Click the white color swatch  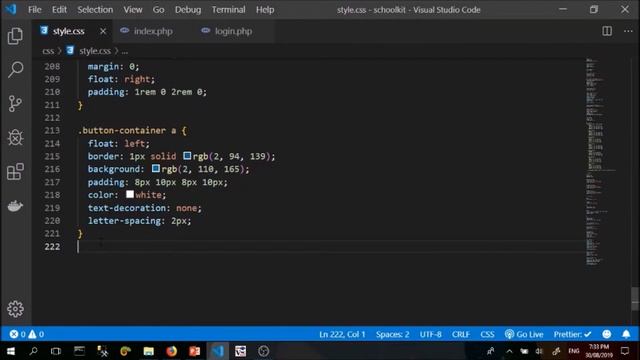130,194
